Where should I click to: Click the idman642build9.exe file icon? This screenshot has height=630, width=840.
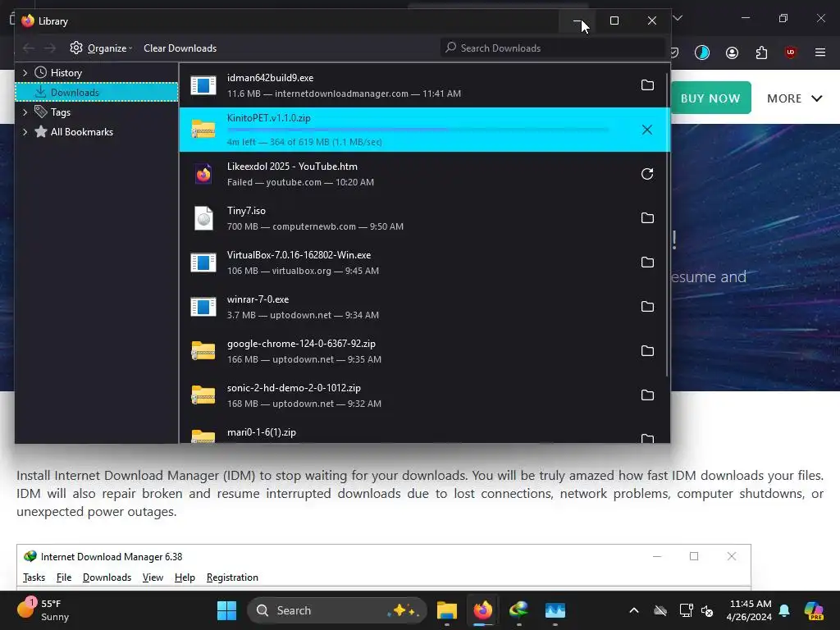coord(203,85)
